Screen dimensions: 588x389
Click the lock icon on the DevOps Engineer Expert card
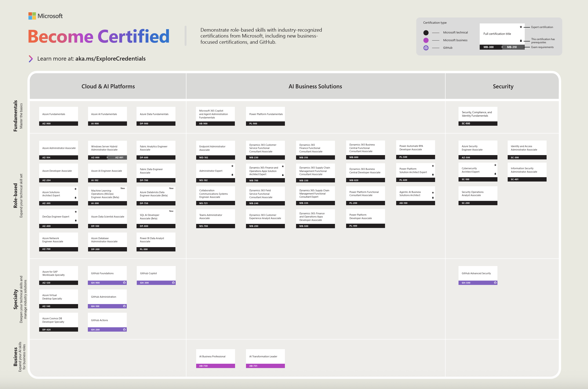[x=76, y=220]
